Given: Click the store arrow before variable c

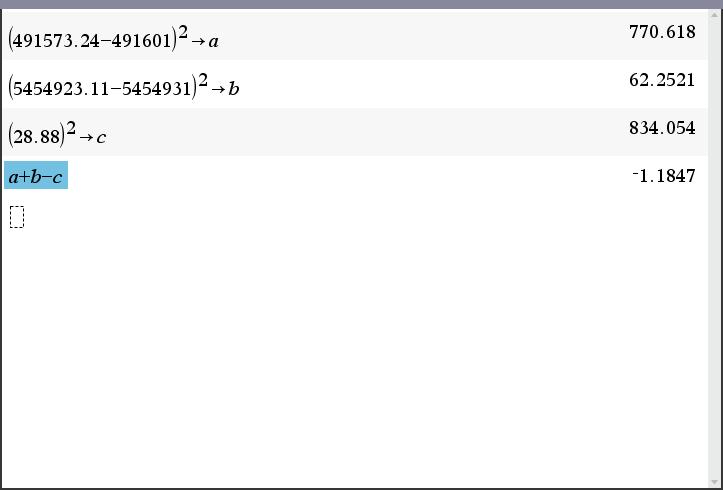Looking at the screenshot, I should (86, 137).
